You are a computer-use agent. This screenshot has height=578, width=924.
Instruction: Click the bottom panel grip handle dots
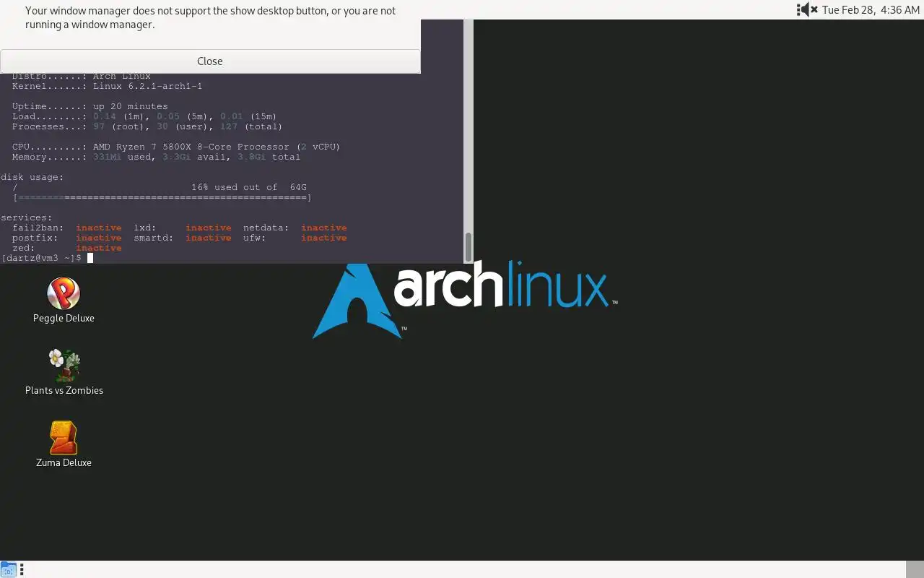tap(22, 569)
